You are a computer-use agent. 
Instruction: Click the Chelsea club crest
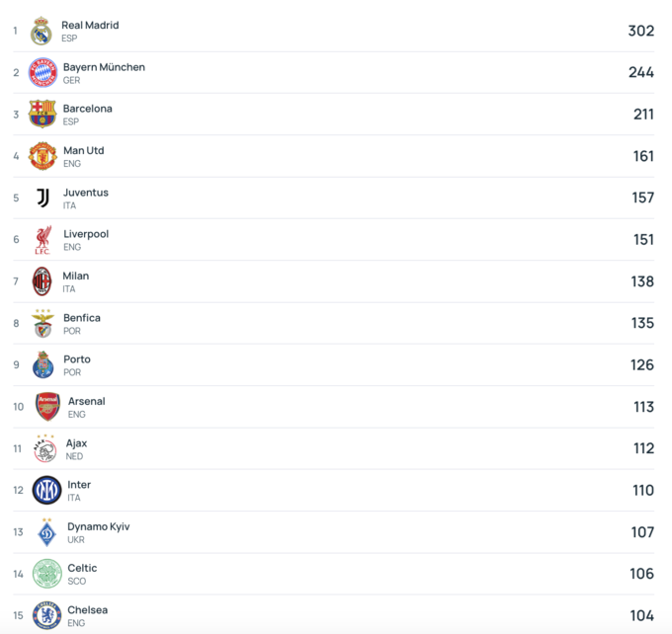[x=46, y=615]
